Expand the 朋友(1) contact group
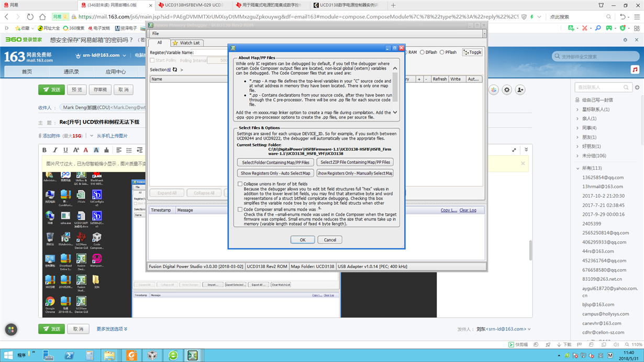 [578, 137]
